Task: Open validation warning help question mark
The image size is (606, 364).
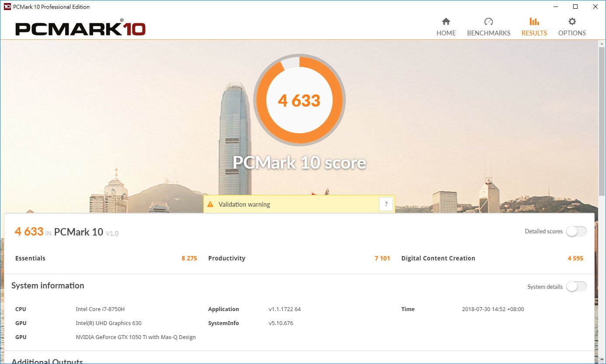Action: (x=386, y=204)
